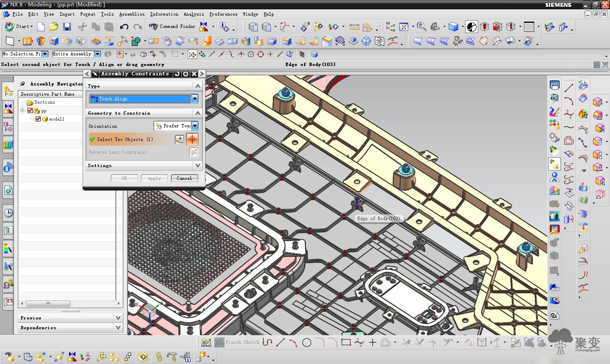Click the Descriptive Part Name column header
The width and height of the screenshot is (610, 364).
pyautogui.click(x=50, y=94)
